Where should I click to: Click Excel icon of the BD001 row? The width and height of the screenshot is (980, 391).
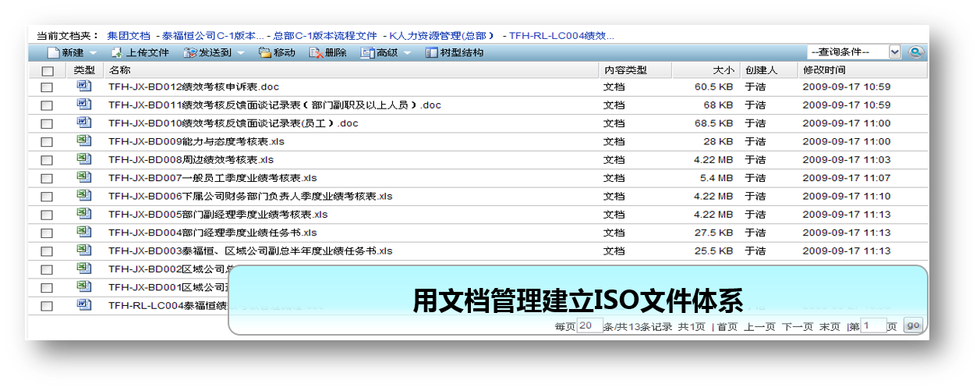(83, 286)
